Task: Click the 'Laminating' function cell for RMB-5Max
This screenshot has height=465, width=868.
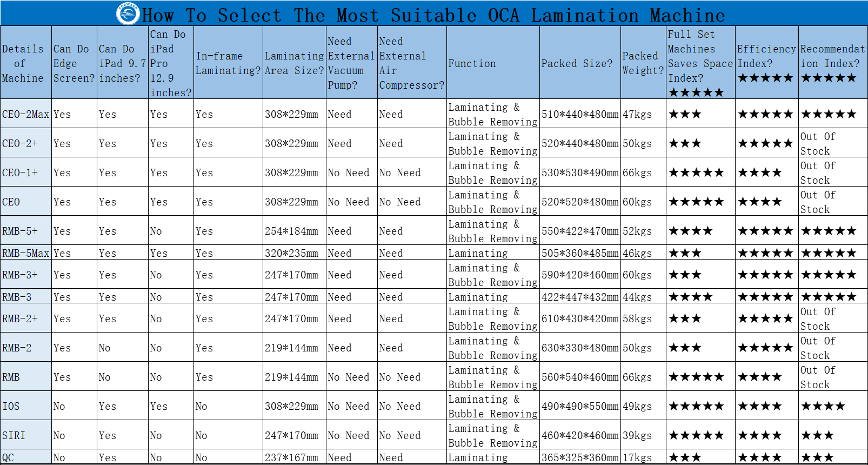Action: [493, 253]
